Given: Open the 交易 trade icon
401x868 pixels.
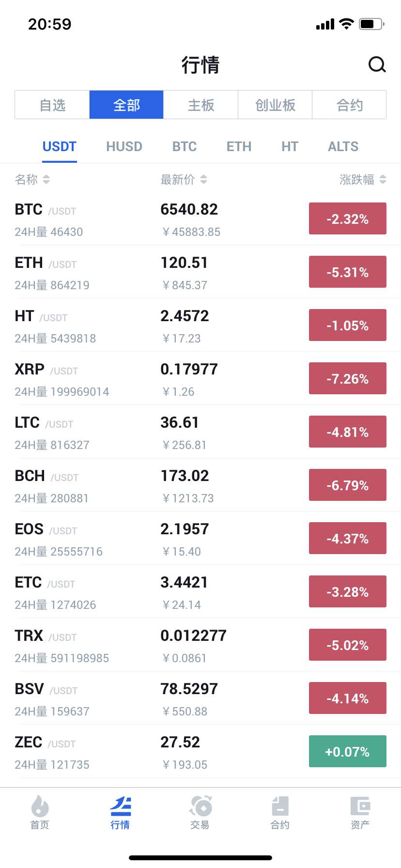Looking at the screenshot, I should coord(200,806).
